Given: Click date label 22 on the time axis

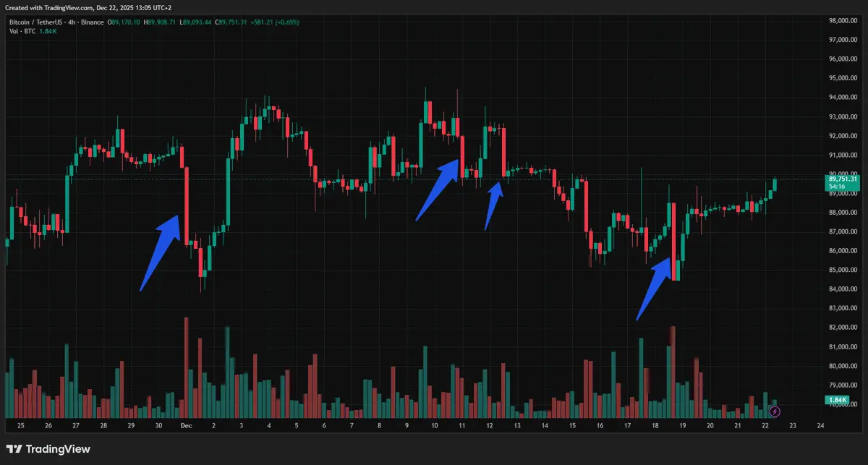Looking at the screenshot, I should 765,426.
